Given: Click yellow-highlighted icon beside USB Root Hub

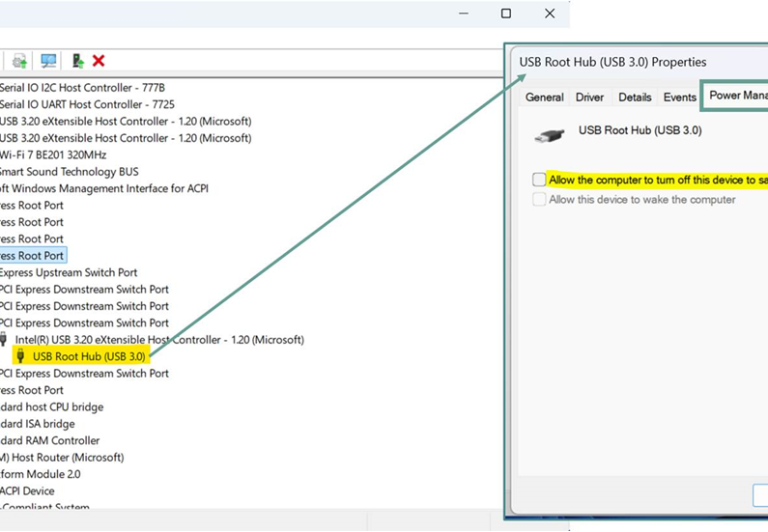Looking at the screenshot, I should coord(20,356).
